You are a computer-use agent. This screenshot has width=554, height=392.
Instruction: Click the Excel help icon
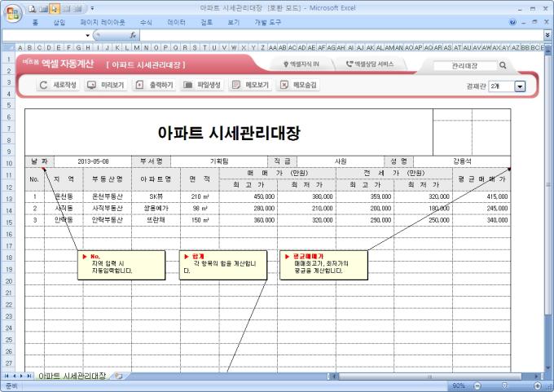click(512, 22)
